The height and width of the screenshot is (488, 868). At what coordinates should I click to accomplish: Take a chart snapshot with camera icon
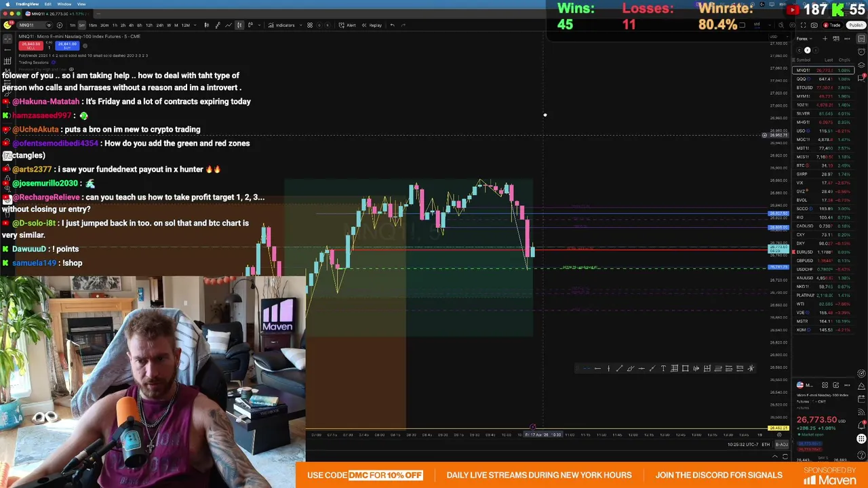(x=814, y=25)
